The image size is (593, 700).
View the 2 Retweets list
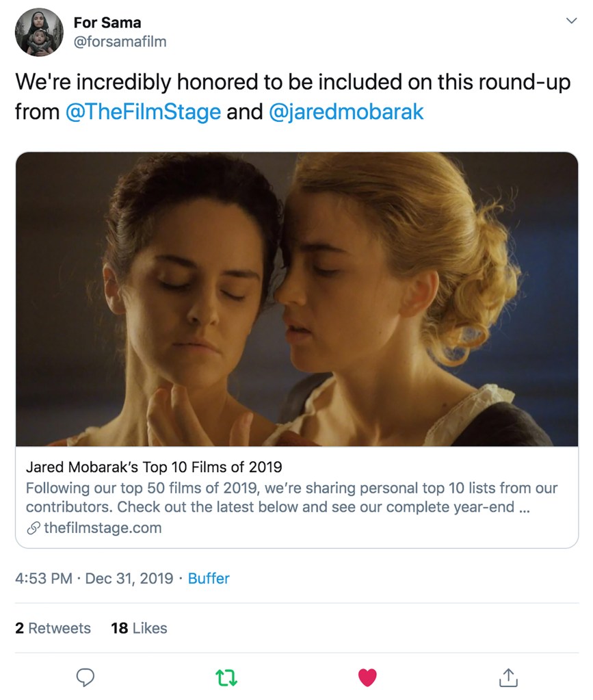pyautogui.click(x=53, y=628)
